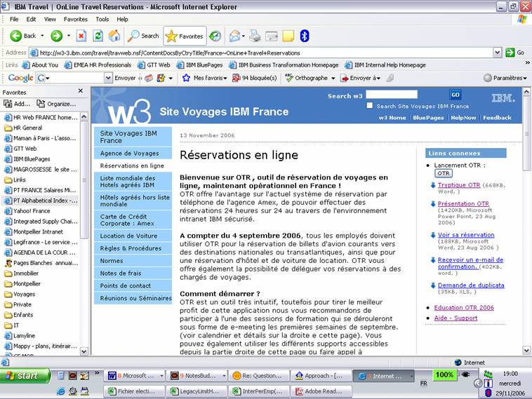Open the Mail envelope toolbar icon

tap(234, 36)
